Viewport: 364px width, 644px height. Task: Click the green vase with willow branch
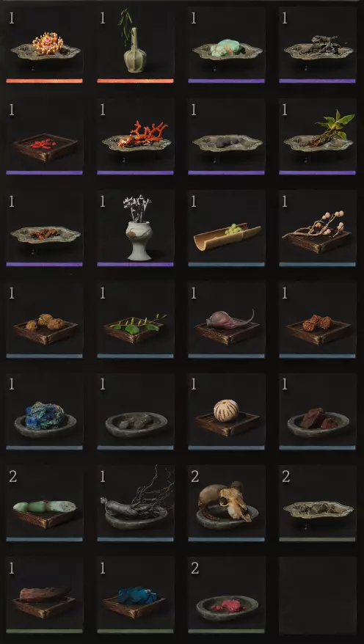(135, 45)
